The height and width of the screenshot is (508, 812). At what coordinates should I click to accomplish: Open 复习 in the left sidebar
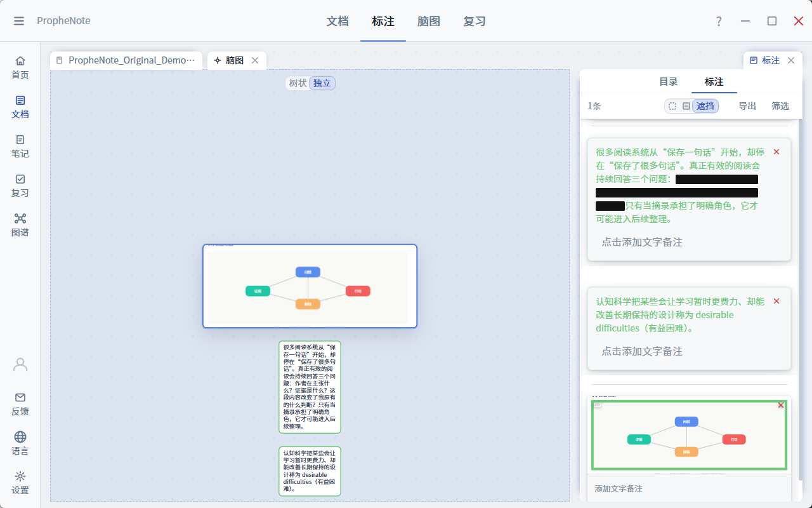coord(20,186)
